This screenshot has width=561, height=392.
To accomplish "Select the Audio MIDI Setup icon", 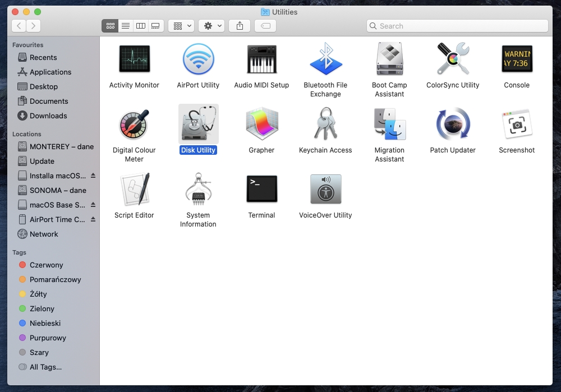I will (261, 59).
